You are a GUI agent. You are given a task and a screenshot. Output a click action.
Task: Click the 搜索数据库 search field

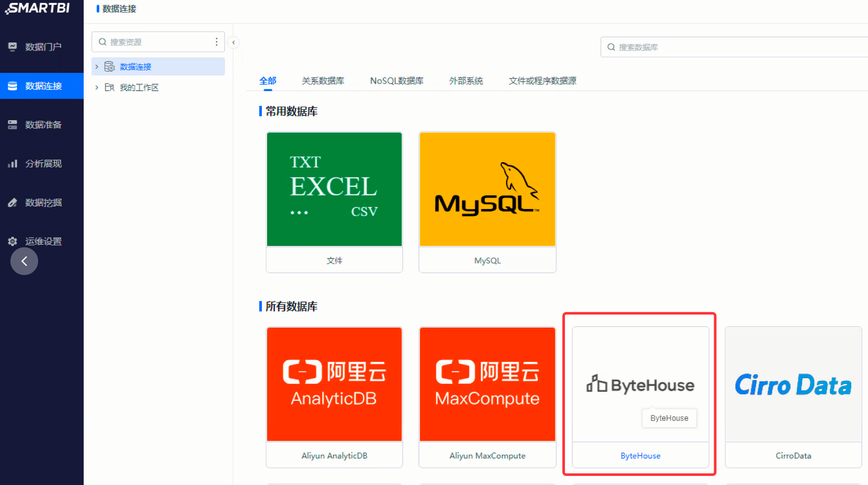[x=734, y=47]
